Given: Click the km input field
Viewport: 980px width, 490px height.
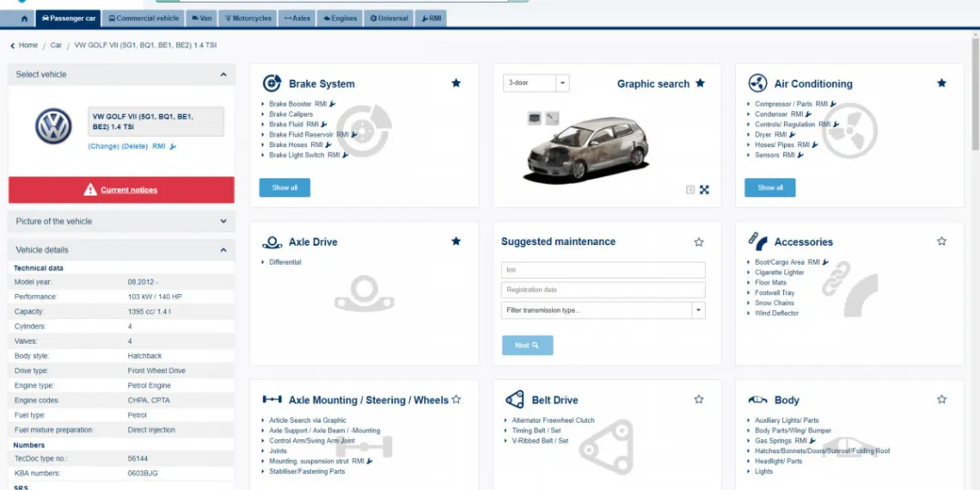Looking at the screenshot, I should 603,270.
